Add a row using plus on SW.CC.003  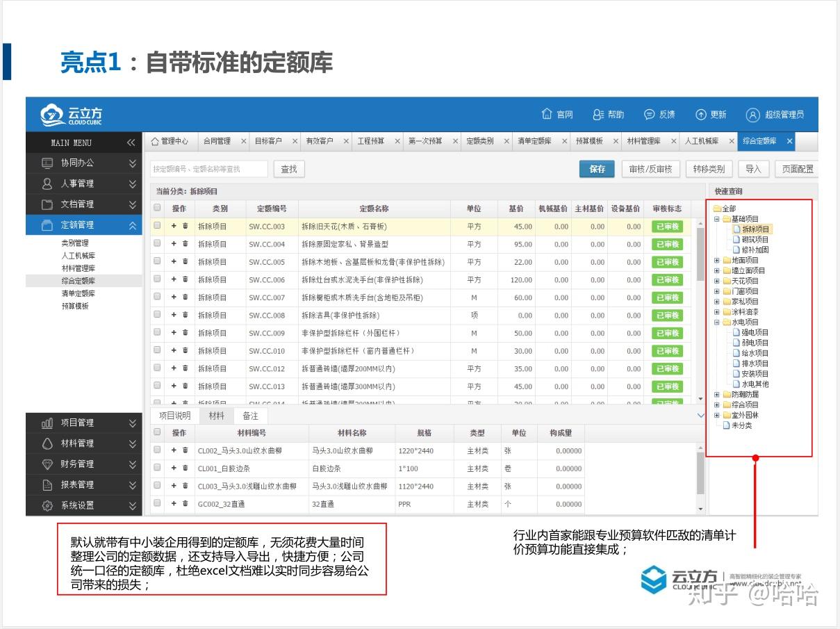pos(174,226)
